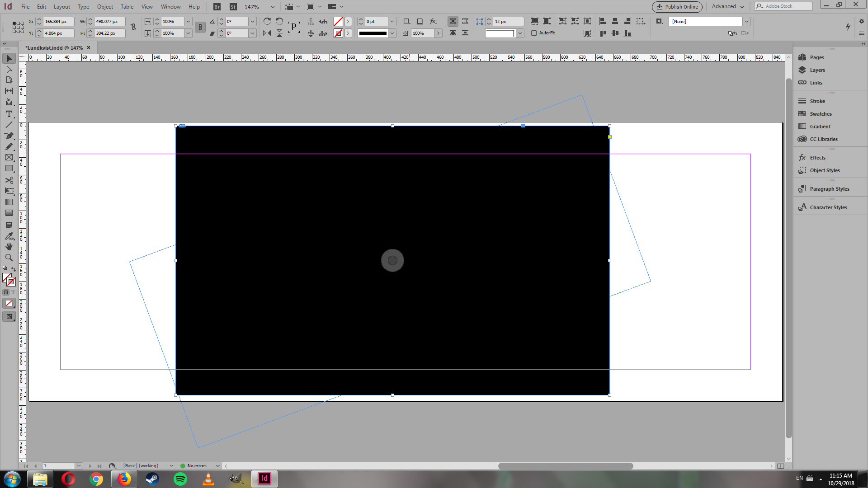868x488 pixels.
Task: Open the File menu
Action: point(25,7)
